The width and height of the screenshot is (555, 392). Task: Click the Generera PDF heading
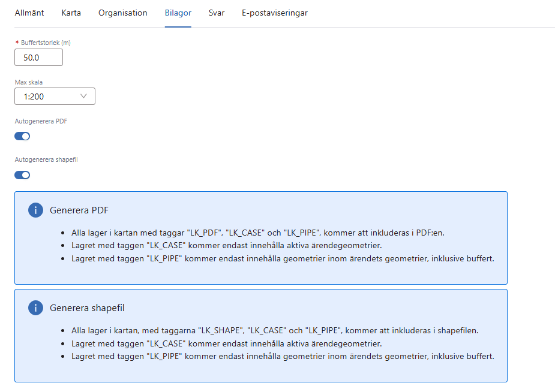coord(79,210)
